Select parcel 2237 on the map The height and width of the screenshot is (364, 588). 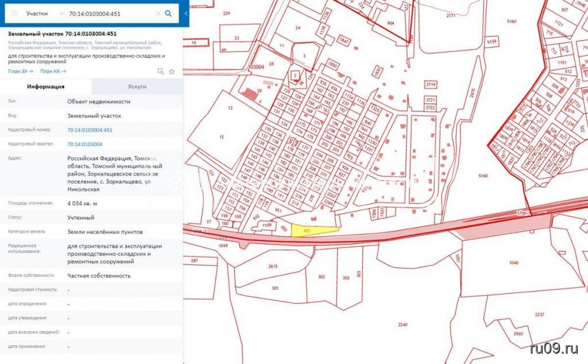[539, 315]
